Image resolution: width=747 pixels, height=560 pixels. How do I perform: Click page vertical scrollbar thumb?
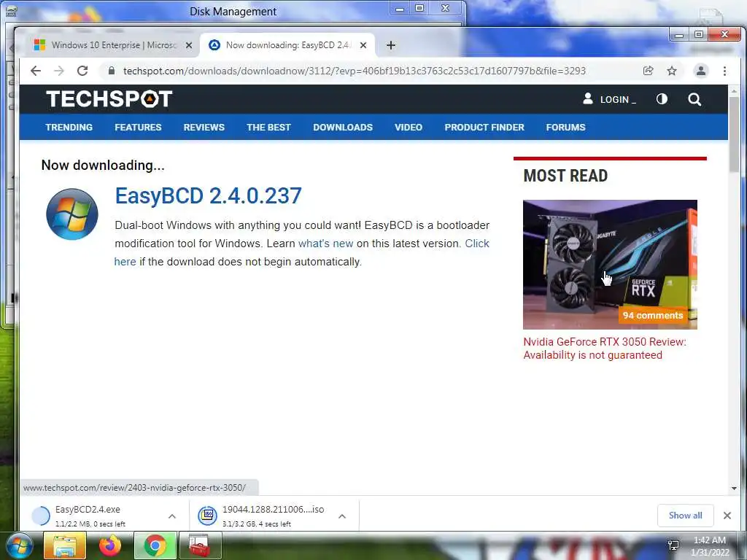[734, 136]
